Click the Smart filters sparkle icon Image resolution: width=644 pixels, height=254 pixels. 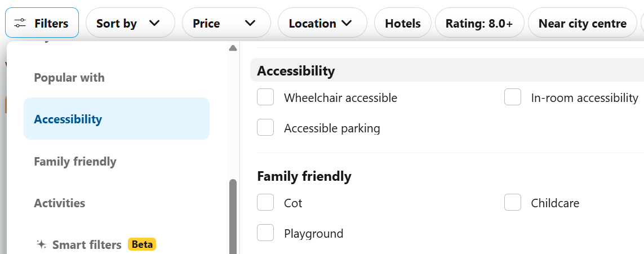point(41,244)
